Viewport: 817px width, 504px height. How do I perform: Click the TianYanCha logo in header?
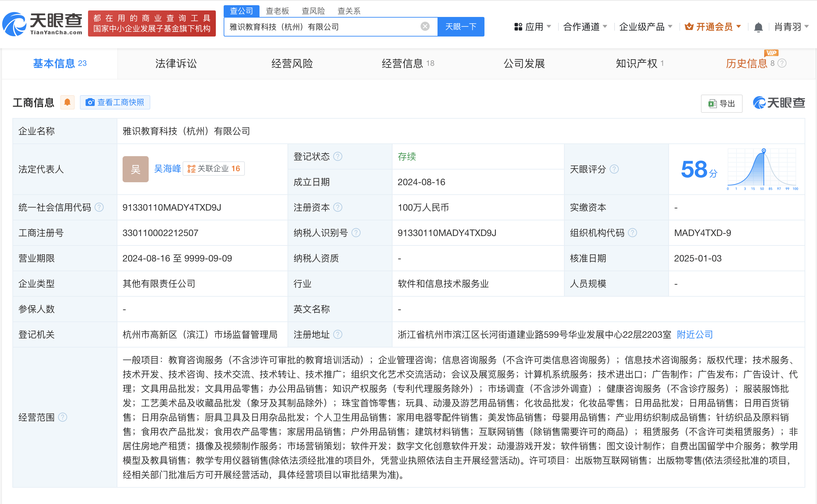pos(42,24)
